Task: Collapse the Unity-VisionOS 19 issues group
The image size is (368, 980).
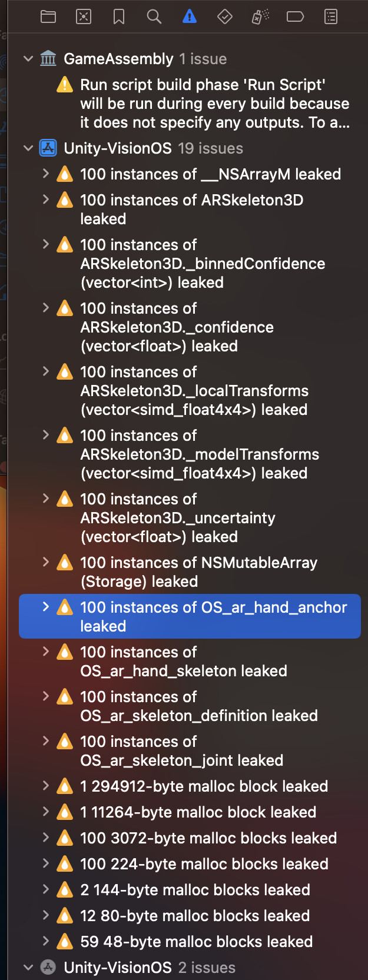Action: tap(28, 148)
